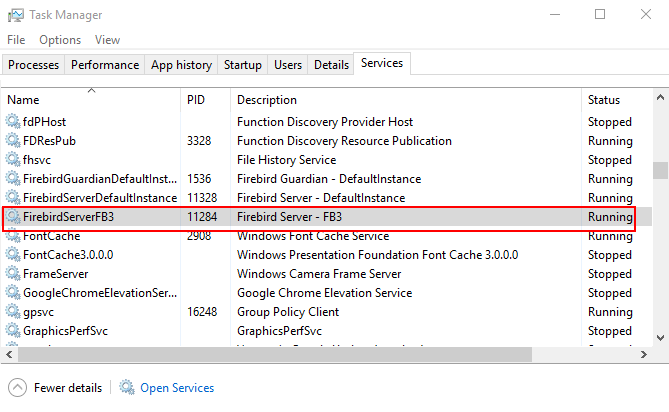Switch to the Startup tab
669x412 pixels.
tap(243, 65)
